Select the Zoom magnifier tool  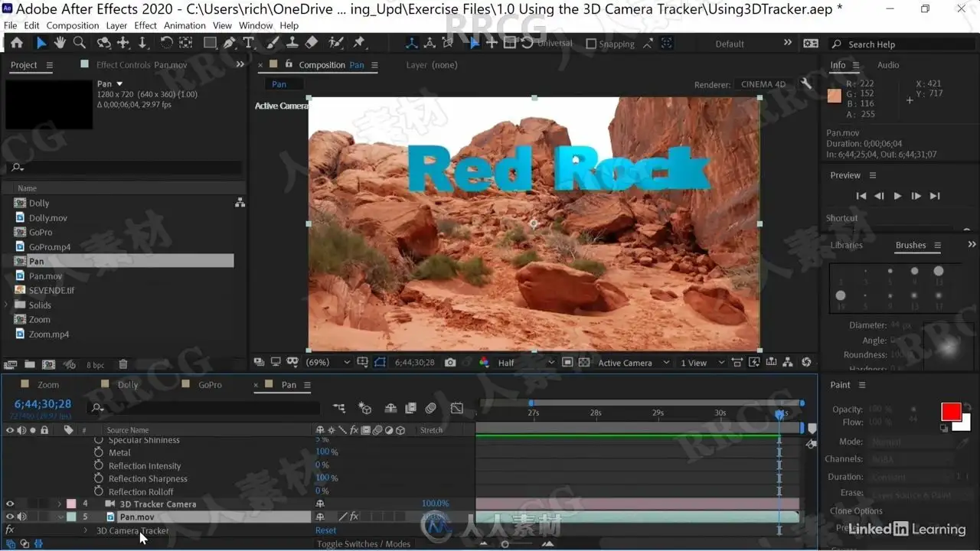coord(79,44)
